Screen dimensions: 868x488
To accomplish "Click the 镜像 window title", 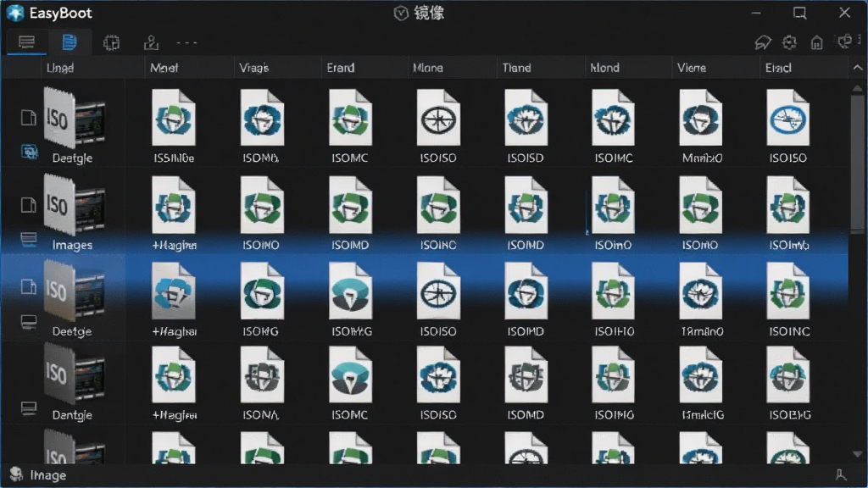I will tap(429, 13).
